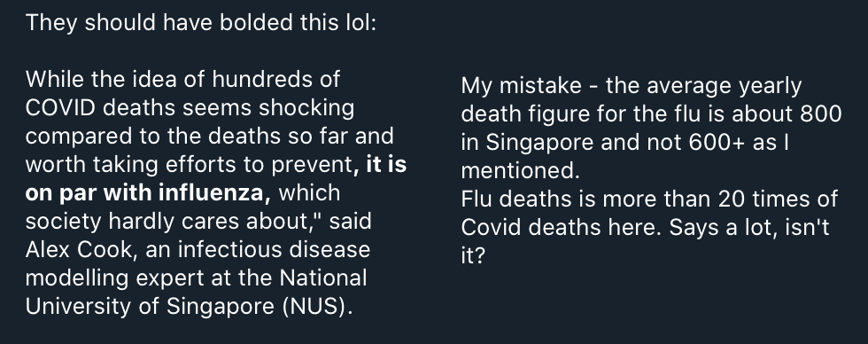Click "University of Singapore" in the quote
The width and height of the screenshot is (868, 344).
coord(150,307)
